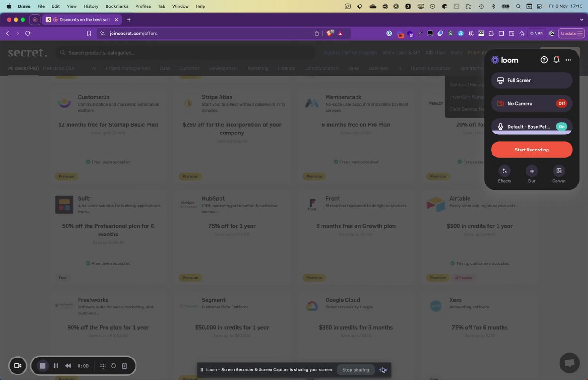Open the chat support bubble
This screenshot has width=588, height=380.
[x=570, y=363]
